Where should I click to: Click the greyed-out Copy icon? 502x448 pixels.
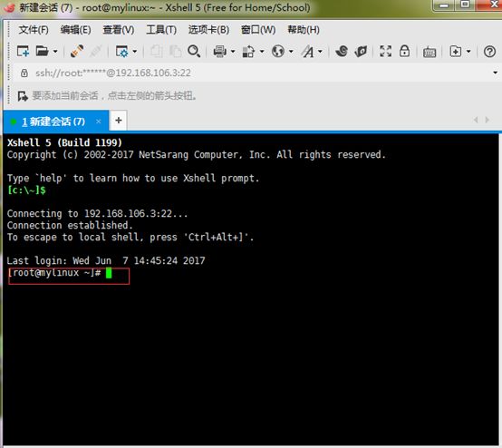[156, 51]
